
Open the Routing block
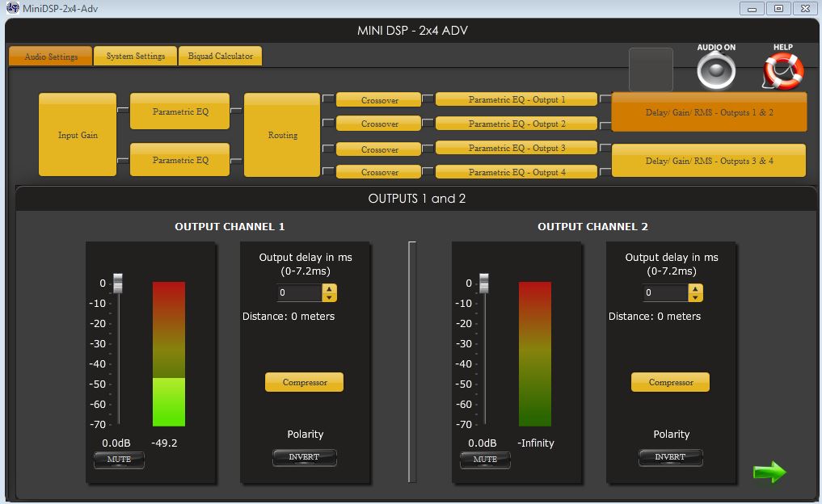pos(282,135)
